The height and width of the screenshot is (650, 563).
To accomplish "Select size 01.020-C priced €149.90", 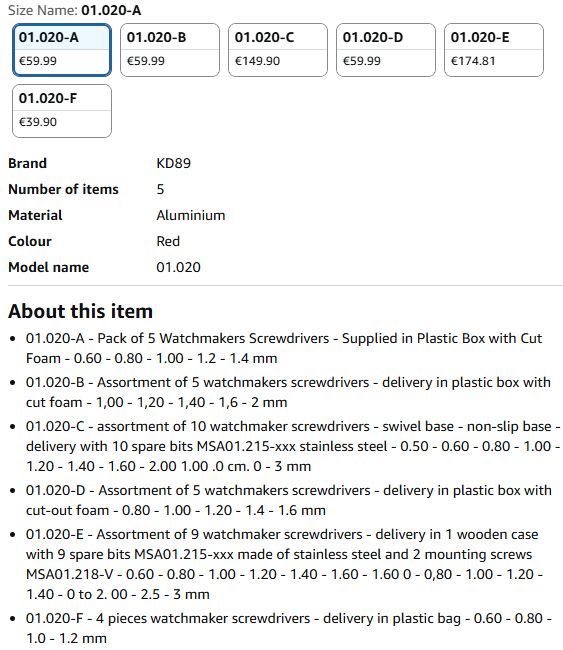I will coord(278,50).
